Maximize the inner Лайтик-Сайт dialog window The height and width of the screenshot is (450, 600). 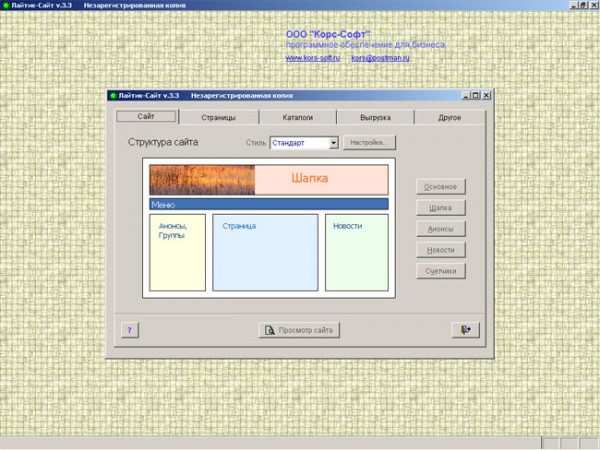click(x=476, y=95)
